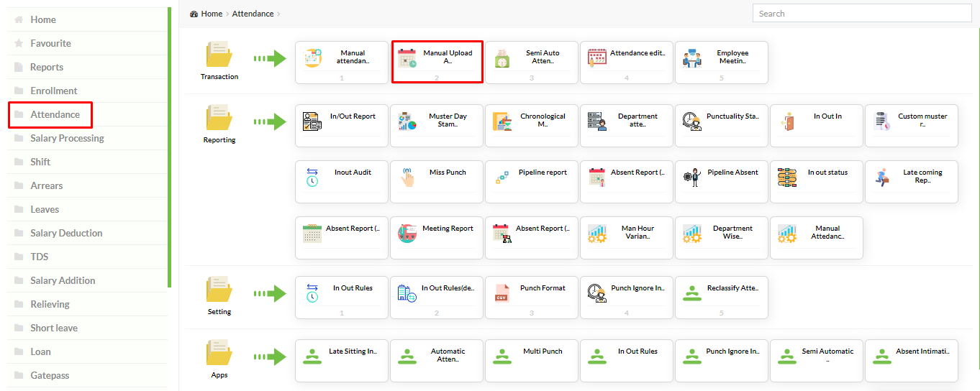The image size is (980, 391).
Task: Click the Late coming Report icon
Action: tap(882, 178)
